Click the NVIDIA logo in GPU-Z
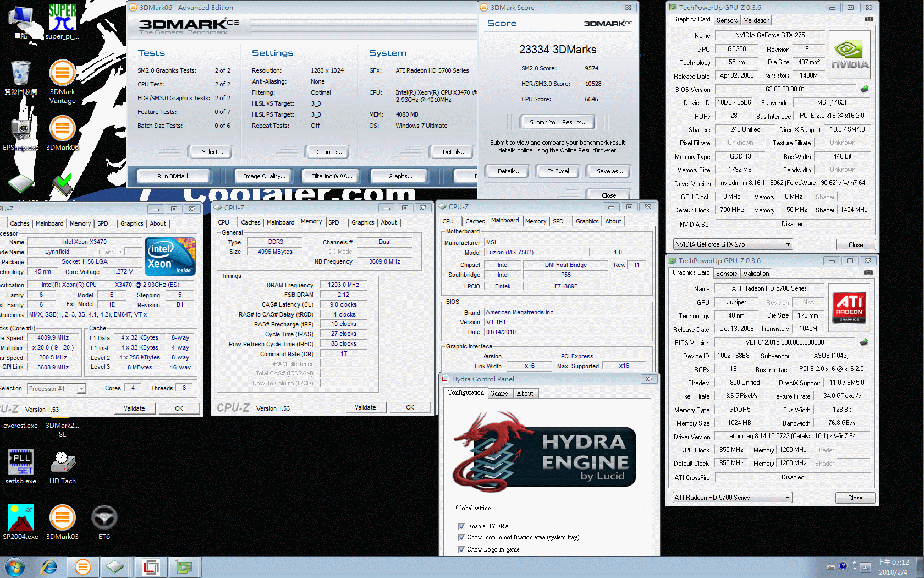Screen dimensions: 924x578 click(850, 54)
